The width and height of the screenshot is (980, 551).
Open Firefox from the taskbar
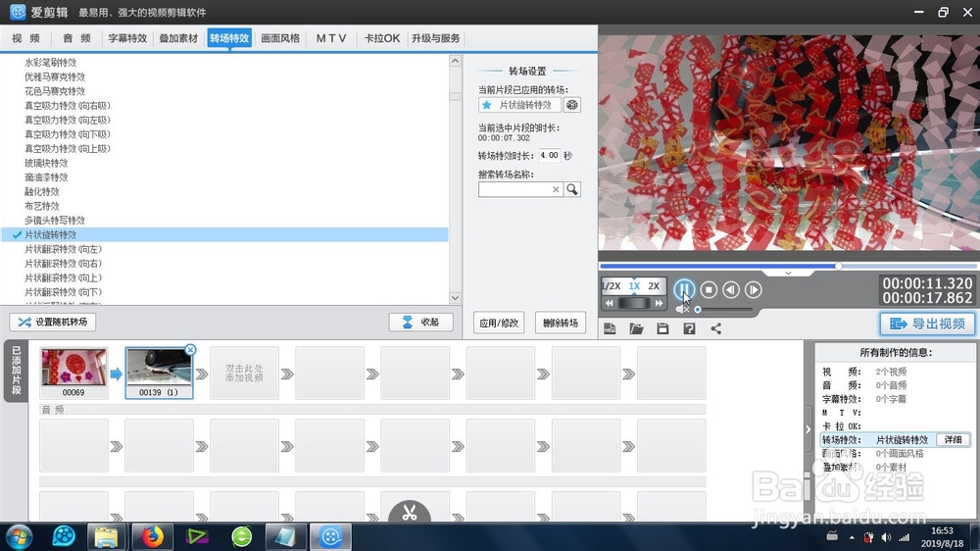(152, 536)
